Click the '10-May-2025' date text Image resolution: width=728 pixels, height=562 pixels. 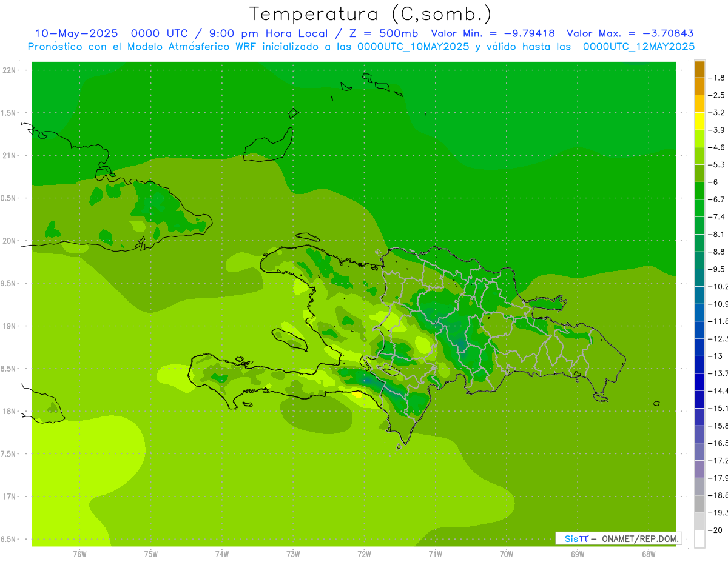coord(76,33)
